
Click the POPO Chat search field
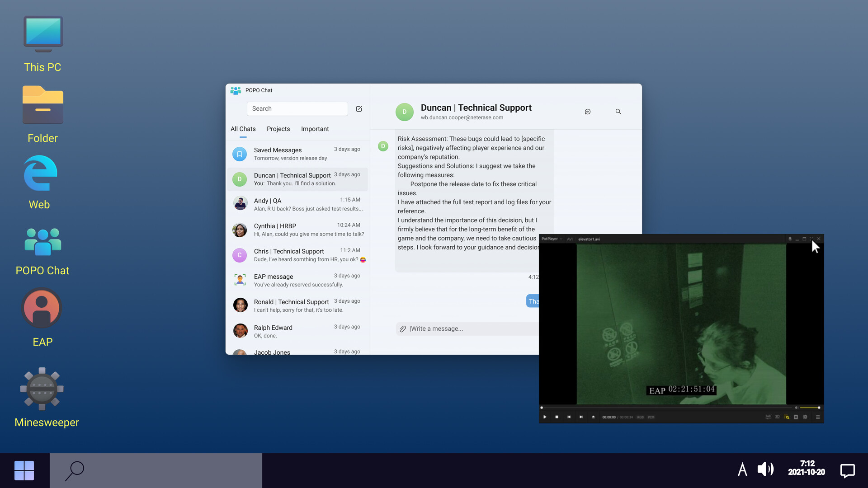point(297,109)
